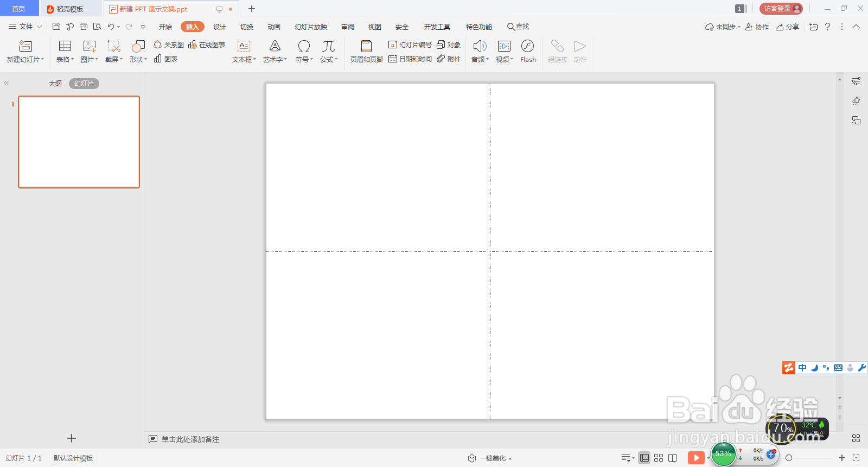
Task: Insert an Attachment (附件)
Action: coord(449,59)
